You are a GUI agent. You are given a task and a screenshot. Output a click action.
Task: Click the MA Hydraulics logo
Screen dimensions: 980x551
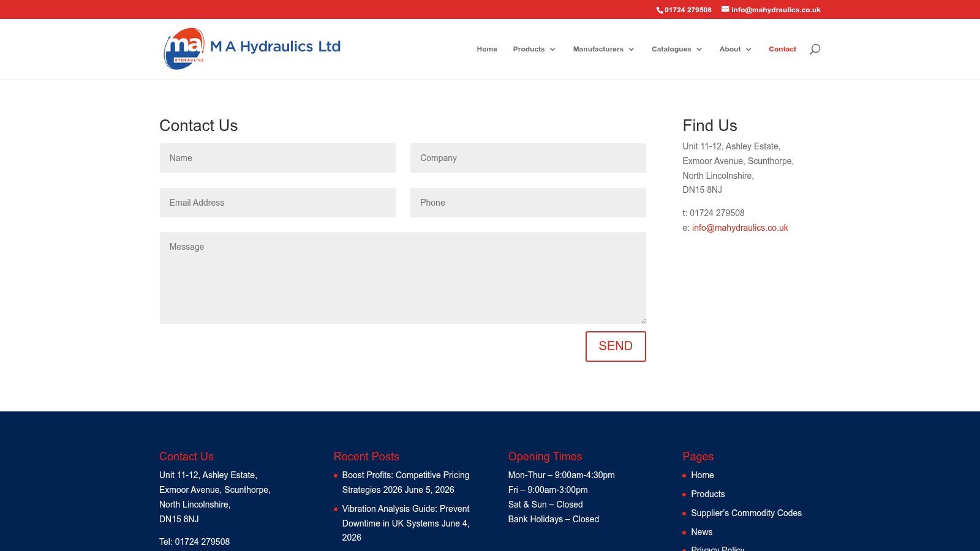pos(184,48)
